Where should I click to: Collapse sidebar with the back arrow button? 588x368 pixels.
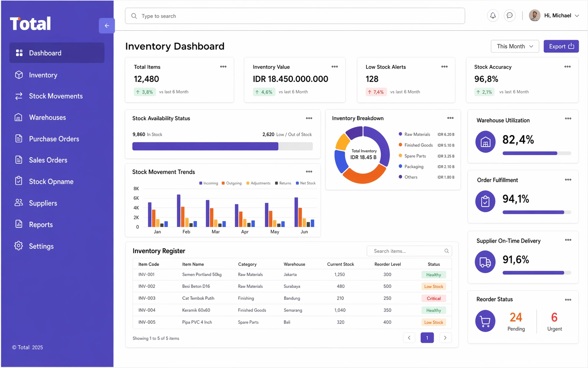tap(107, 26)
